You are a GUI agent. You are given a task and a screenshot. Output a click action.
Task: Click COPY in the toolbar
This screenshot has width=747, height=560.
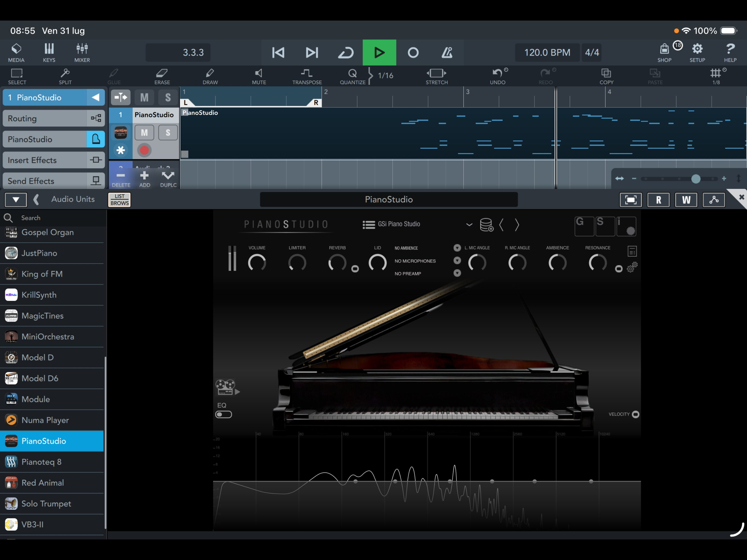pos(606,76)
